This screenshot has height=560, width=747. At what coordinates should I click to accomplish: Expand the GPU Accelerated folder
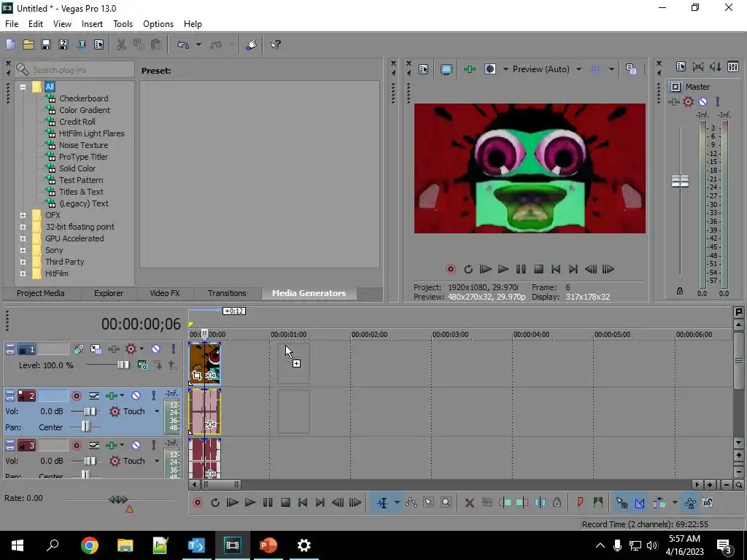click(23, 238)
